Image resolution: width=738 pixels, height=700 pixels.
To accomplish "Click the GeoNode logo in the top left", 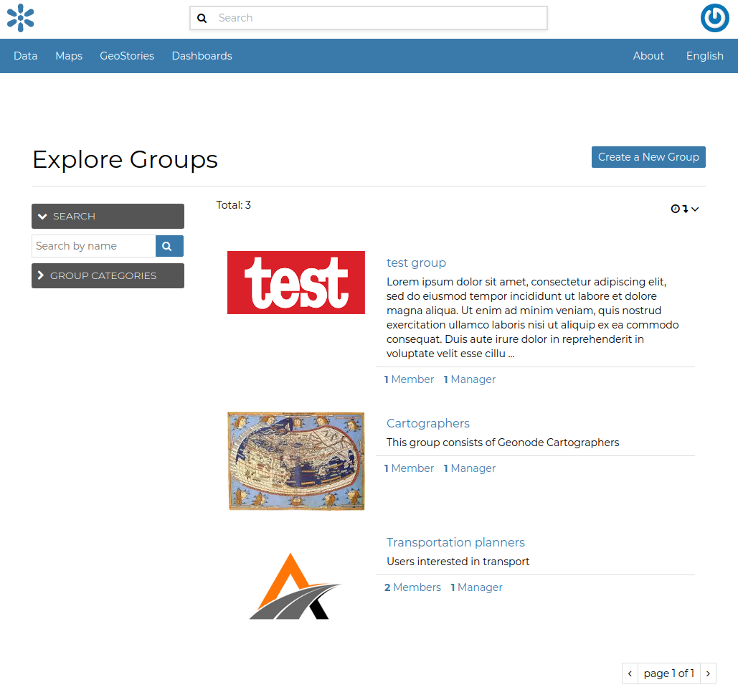I will point(20,18).
